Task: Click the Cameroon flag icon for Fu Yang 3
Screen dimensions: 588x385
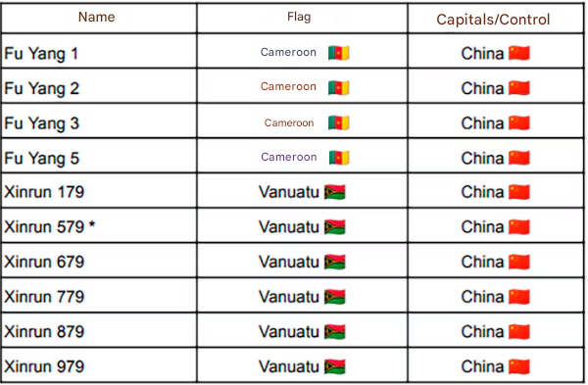Action: point(339,122)
